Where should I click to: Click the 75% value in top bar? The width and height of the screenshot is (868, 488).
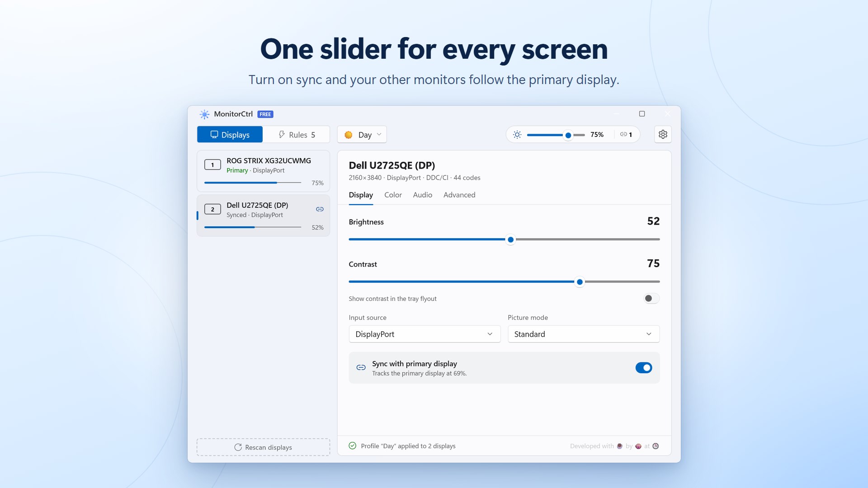pyautogui.click(x=597, y=135)
